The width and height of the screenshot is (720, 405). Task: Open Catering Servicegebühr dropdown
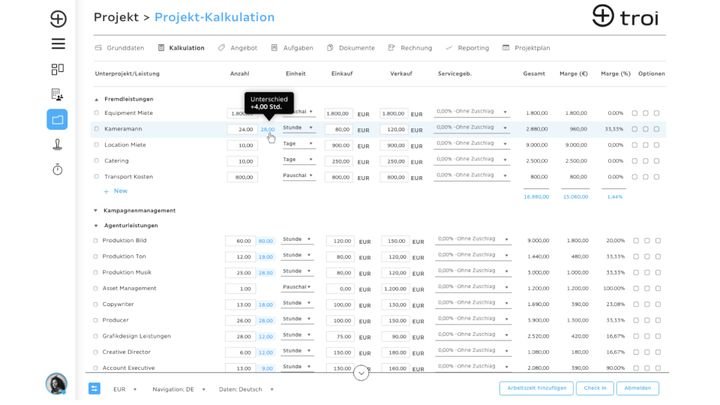coord(472,159)
